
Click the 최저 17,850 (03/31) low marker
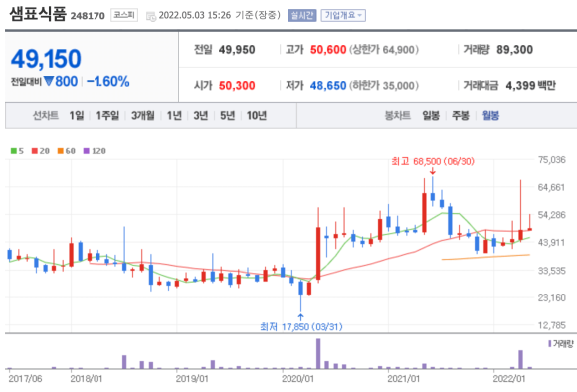301,327
